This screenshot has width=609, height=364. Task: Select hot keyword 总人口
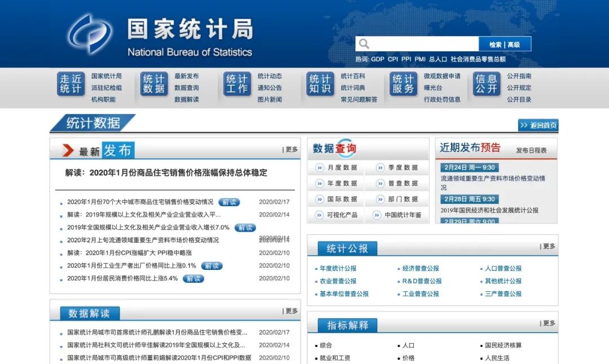click(x=438, y=59)
